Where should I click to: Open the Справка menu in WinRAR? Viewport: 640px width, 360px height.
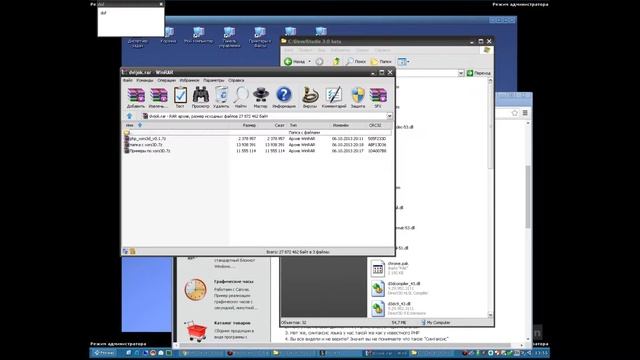tap(236, 80)
